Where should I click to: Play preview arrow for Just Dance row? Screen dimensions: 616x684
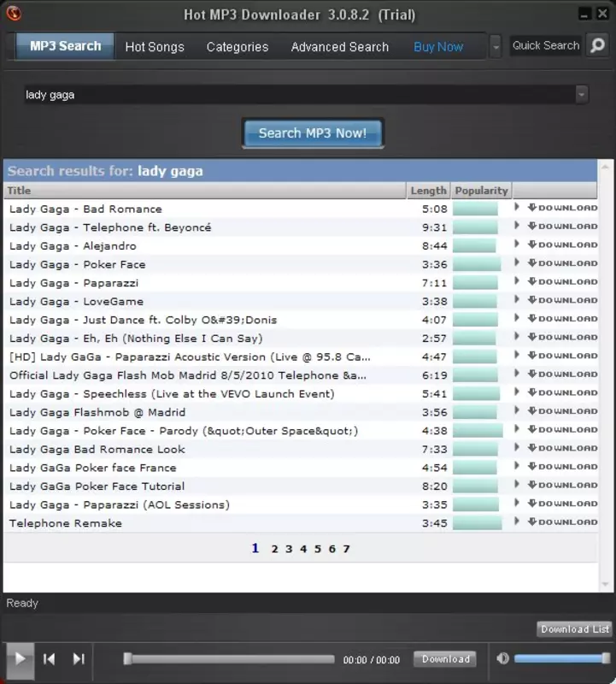click(517, 318)
